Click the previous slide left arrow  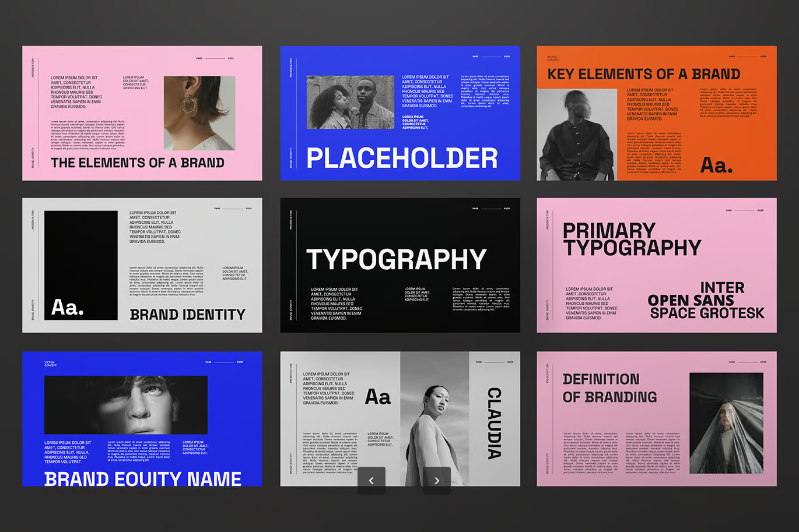tap(372, 481)
